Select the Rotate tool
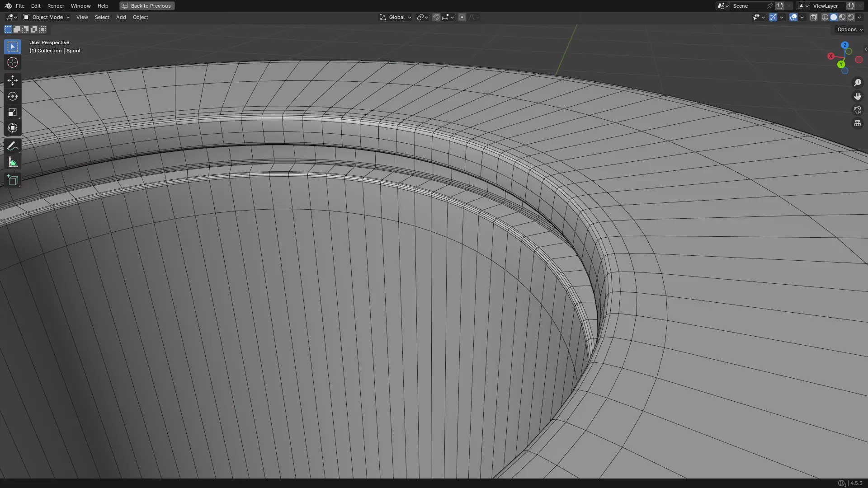 tap(13, 96)
